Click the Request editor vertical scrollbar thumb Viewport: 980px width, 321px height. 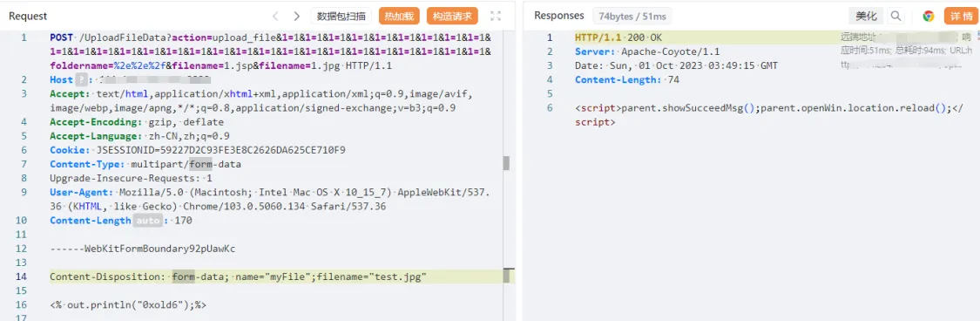506,163
